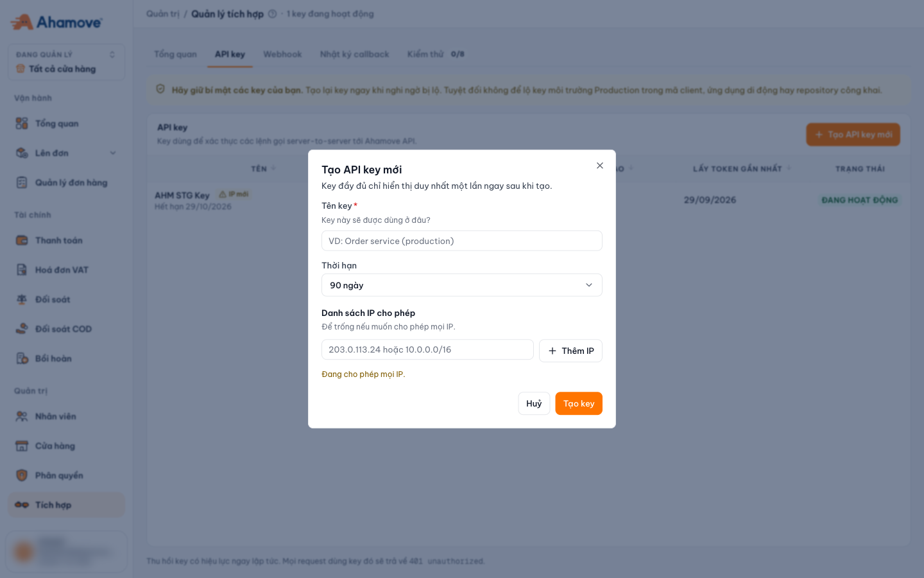This screenshot has width=924, height=578.
Task: Cancel with the Huỷ button
Action: (534, 403)
